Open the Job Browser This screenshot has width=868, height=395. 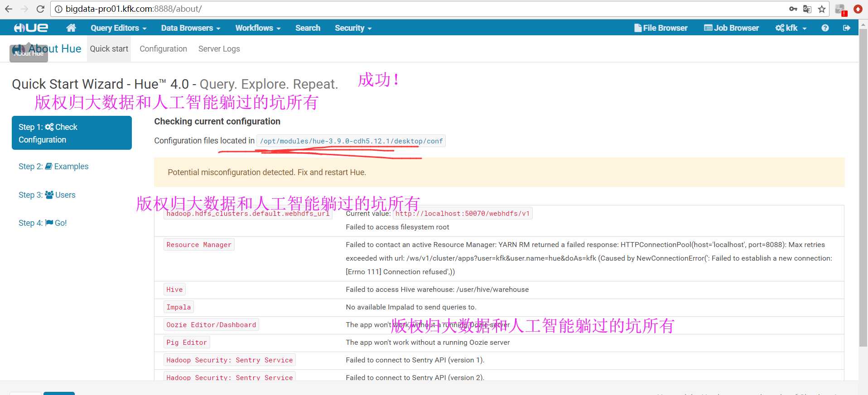pos(732,28)
